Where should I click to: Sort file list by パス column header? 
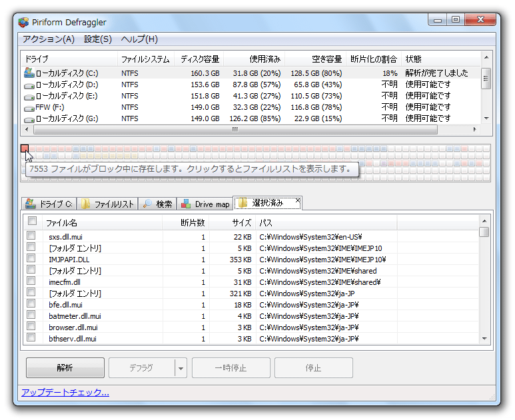point(326,223)
